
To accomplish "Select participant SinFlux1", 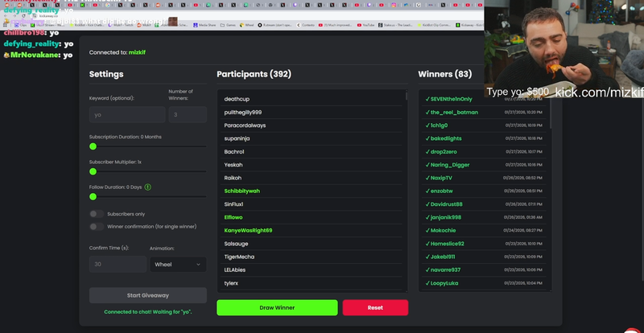I will click(233, 204).
